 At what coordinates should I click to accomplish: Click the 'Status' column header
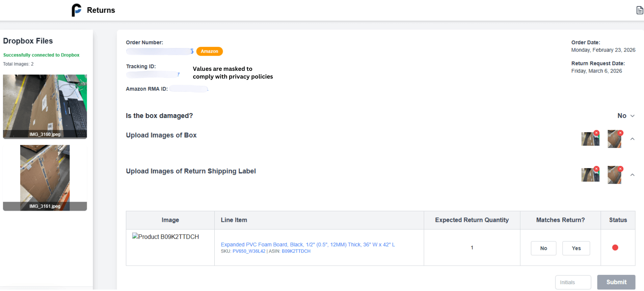pyautogui.click(x=618, y=220)
